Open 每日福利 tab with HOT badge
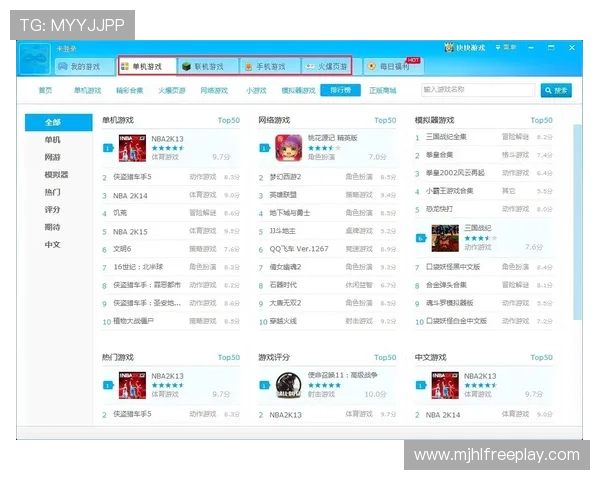 393,67
